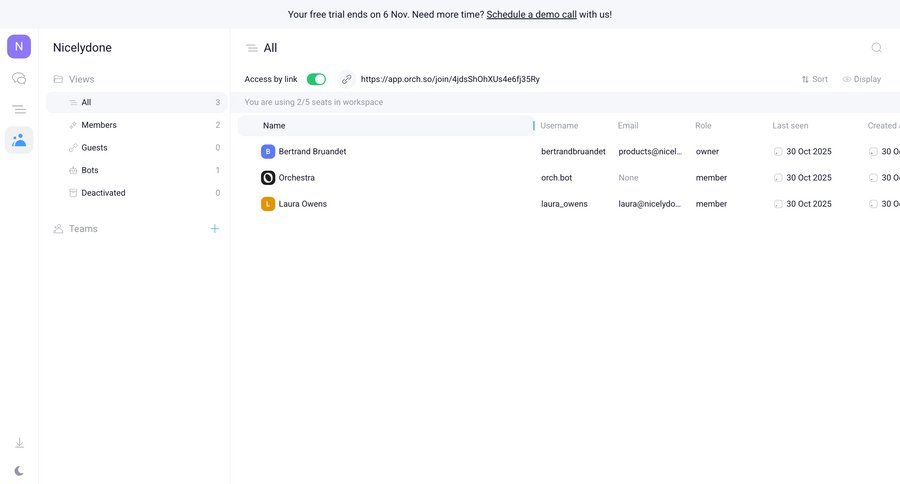Open Laura Owens member row
Screen dimensions: 900x484
click(302, 204)
